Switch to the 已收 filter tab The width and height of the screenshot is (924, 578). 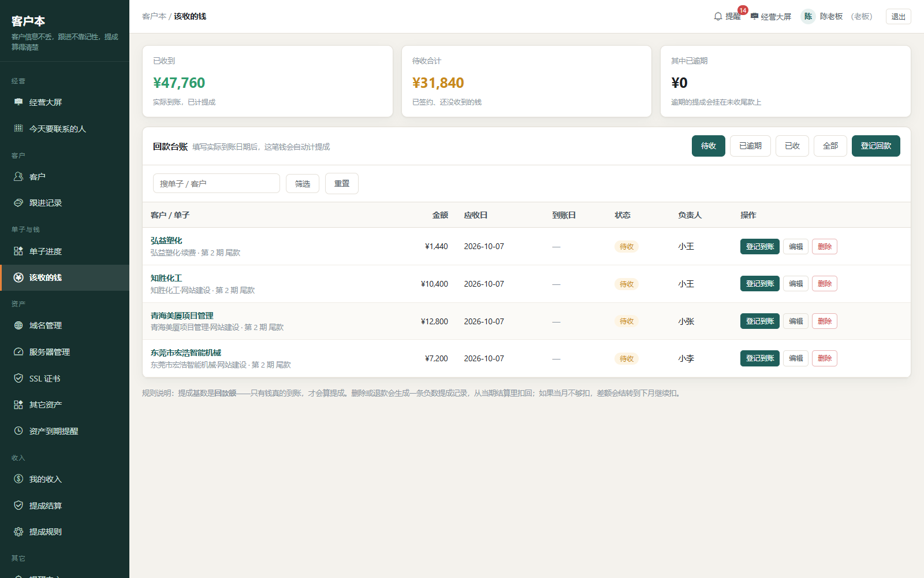[x=792, y=146]
